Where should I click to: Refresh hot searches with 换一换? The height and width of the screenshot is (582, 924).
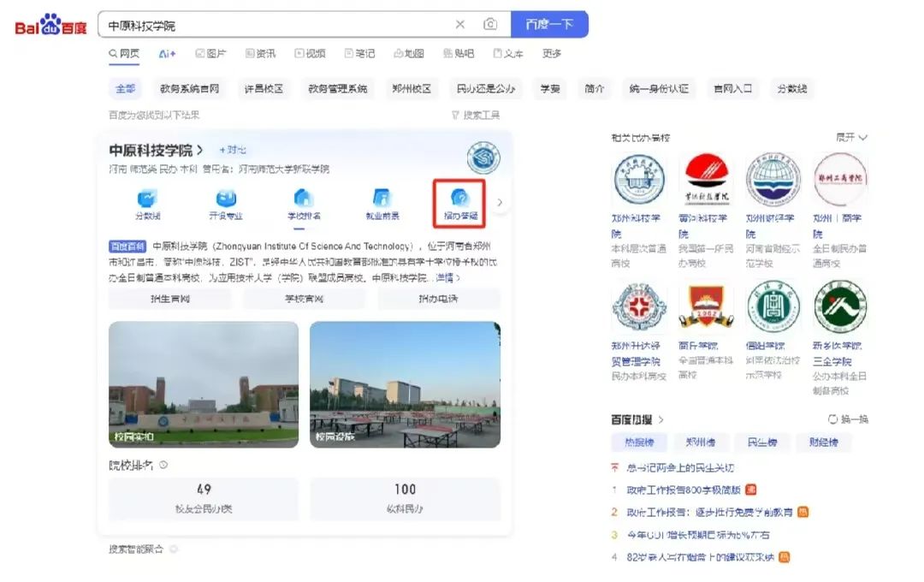849,419
